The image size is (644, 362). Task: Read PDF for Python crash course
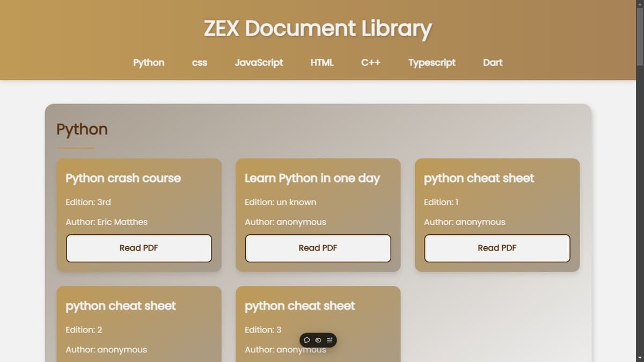click(138, 248)
